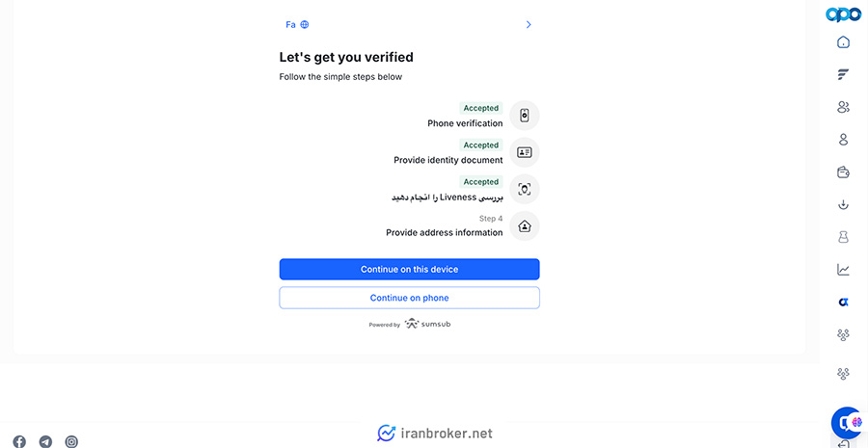Click the Facebook icon in footer
The image size is (868, 448).
(x=19, y=442)
